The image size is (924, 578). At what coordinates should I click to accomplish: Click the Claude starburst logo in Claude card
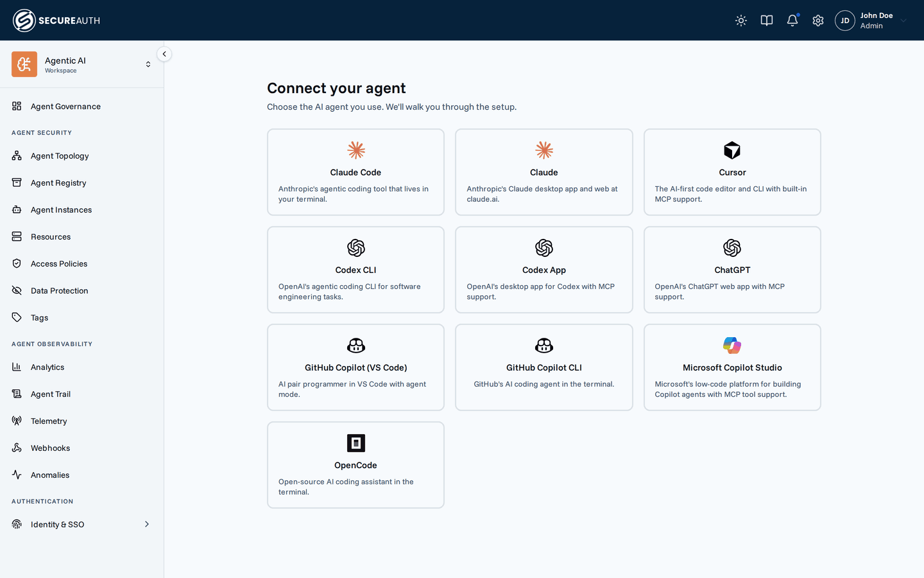click(544, 150)
